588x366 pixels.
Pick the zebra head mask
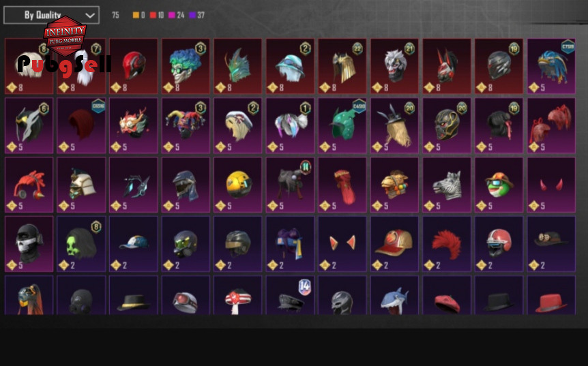pos(447,185)
